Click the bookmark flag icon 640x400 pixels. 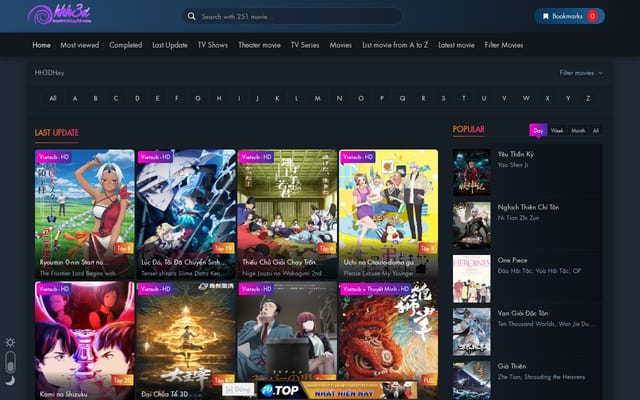pyautogui.click(x=545, y=16)
